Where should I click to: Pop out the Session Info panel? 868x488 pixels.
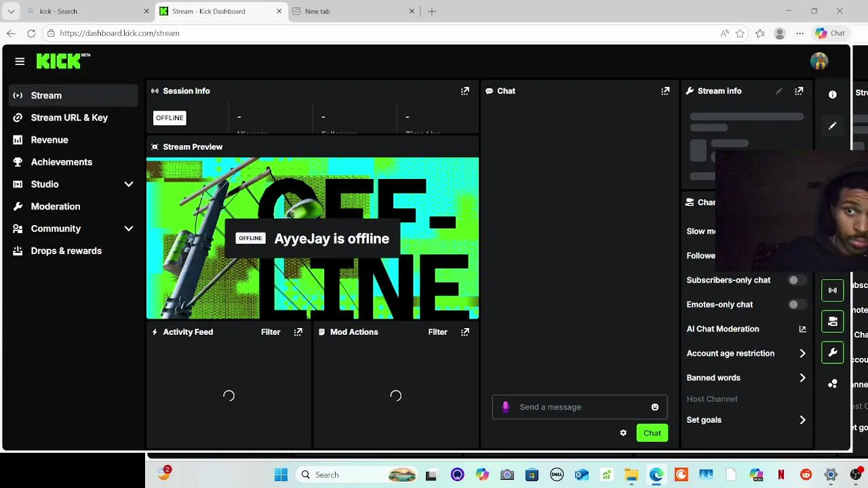pyautogui.click(x=465, y=91)
